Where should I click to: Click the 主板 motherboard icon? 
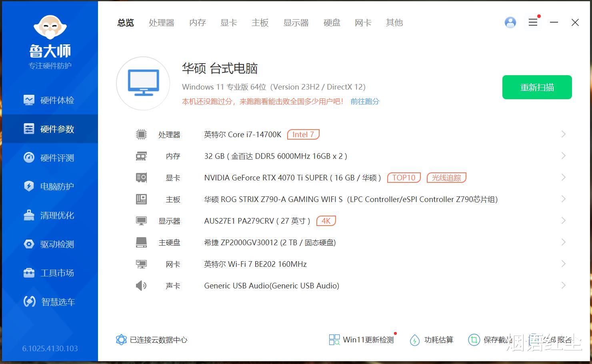pos(141,199)
